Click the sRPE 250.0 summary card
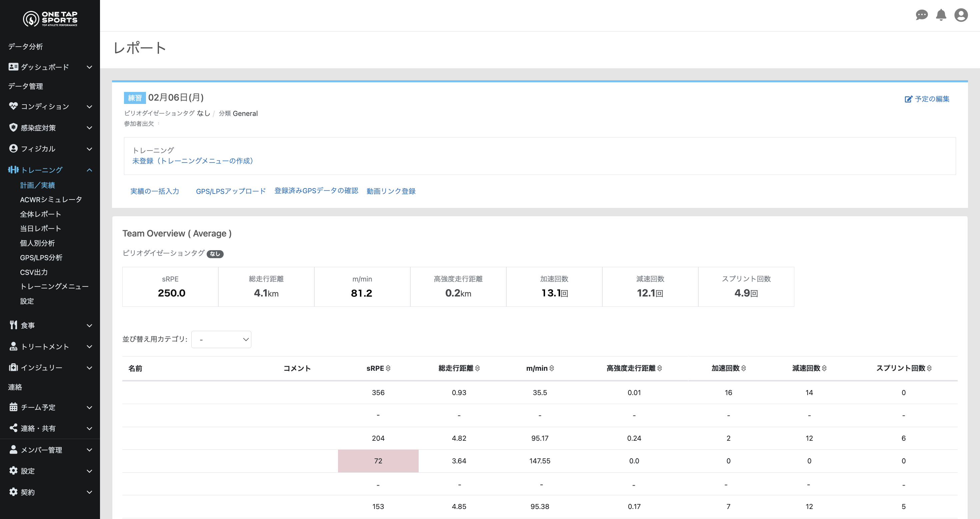This screenshot has height=519, width=980. coord(170,287)
